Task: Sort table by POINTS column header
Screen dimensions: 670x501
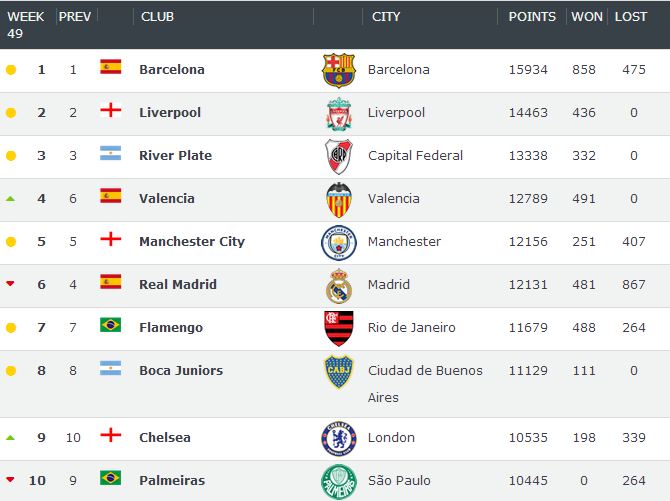Action: click(x=532, y=17)
